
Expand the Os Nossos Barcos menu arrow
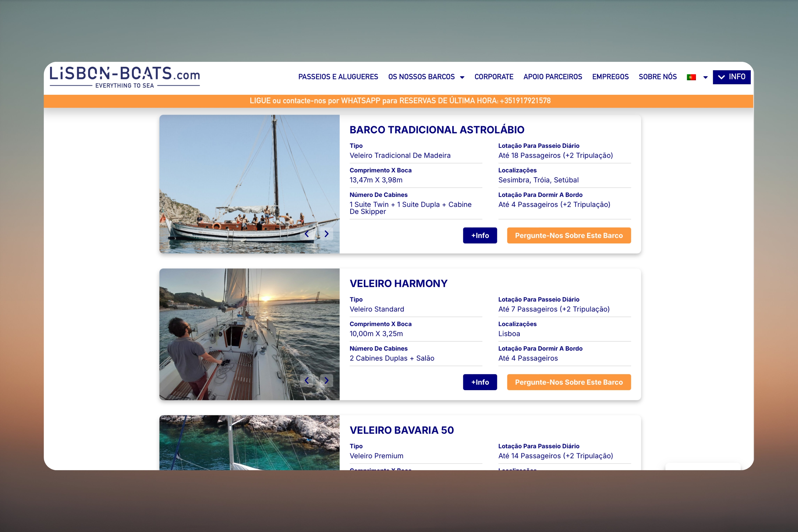click(462, 77)
